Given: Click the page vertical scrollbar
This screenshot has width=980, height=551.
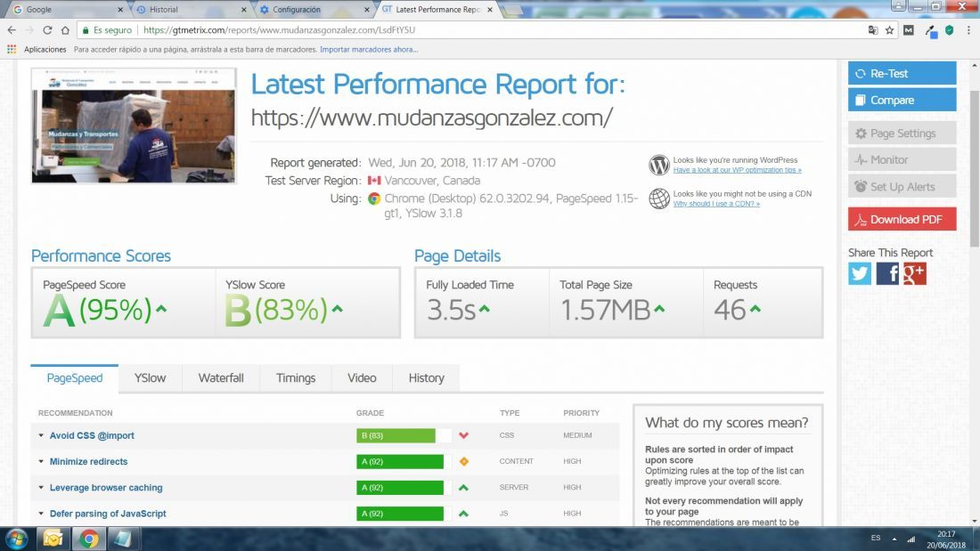Looking at the screenshot, I should (x=975, y=168).
